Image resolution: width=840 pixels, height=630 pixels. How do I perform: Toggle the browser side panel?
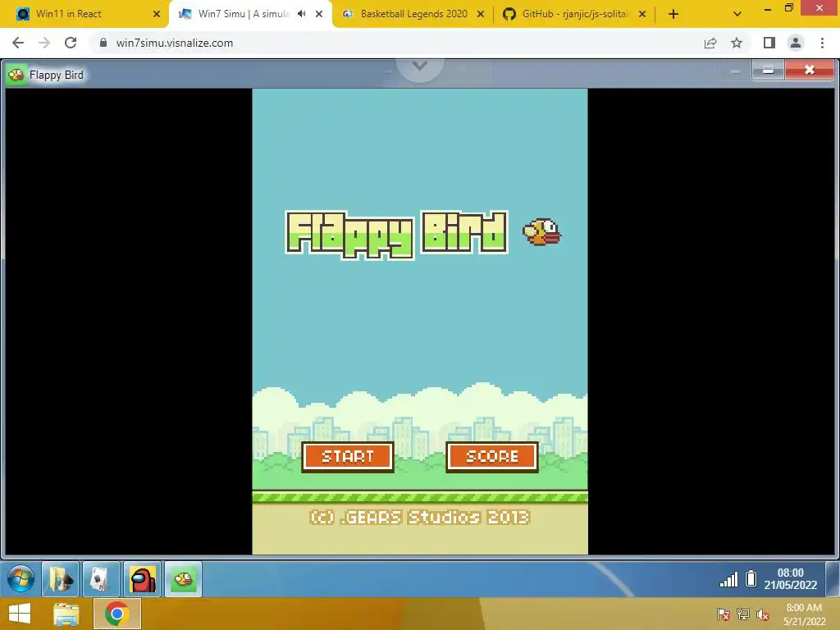[769, 43]
